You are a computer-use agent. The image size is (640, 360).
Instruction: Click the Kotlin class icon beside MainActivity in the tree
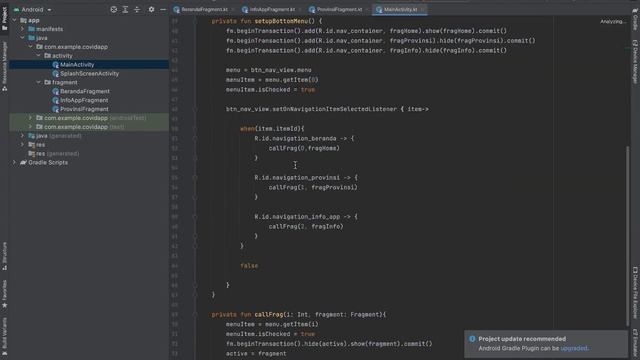[x=56, y=64]
